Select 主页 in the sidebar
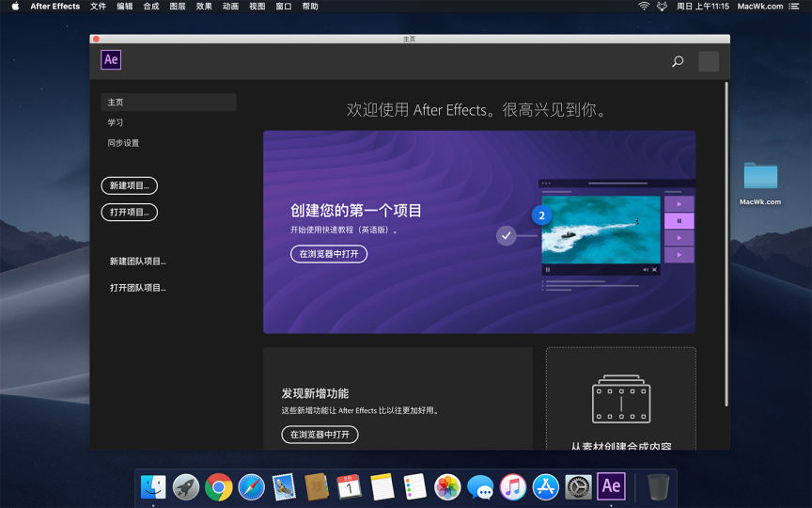 (x=168, y=103)
